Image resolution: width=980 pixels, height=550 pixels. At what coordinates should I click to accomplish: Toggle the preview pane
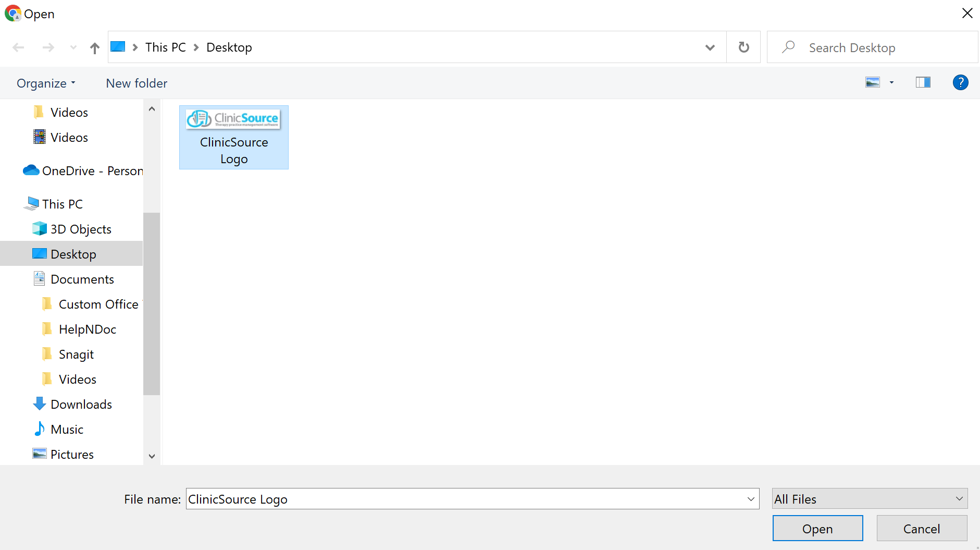point(923,82)
